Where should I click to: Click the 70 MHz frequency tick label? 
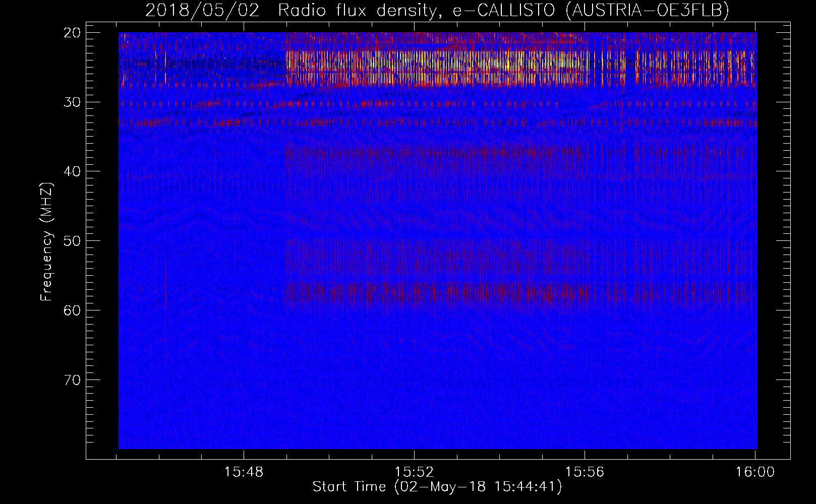[73, 380]
